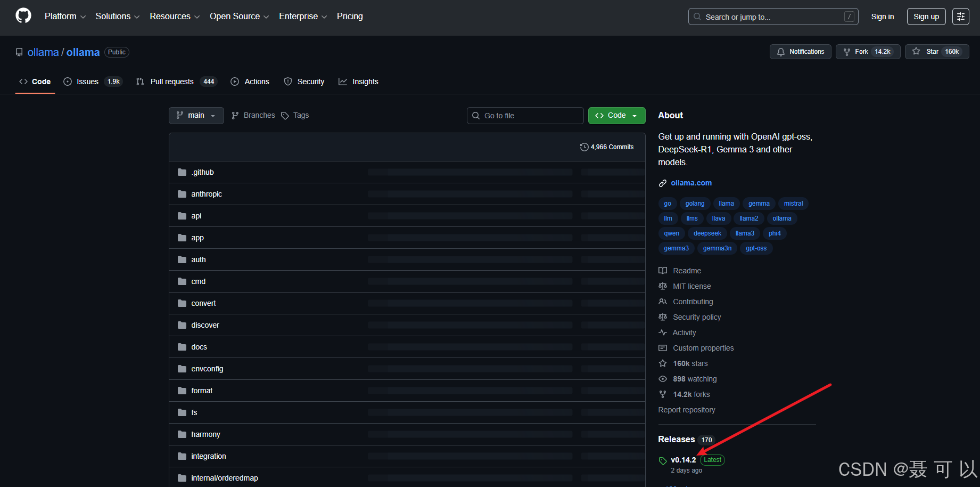Open the main branch selector dropdown
The height and width of the screenshot is (487, 980).
coord(196,116)
